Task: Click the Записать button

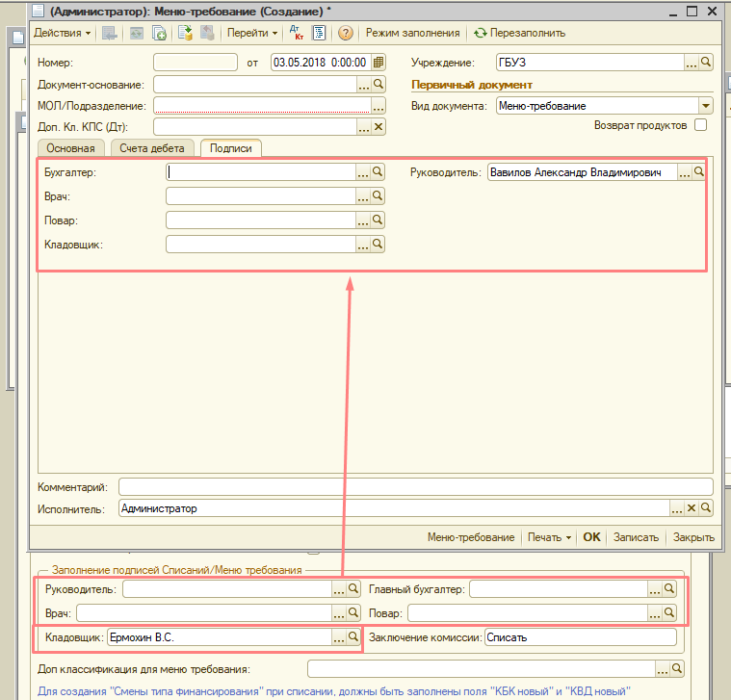Action: click(636, 537)
